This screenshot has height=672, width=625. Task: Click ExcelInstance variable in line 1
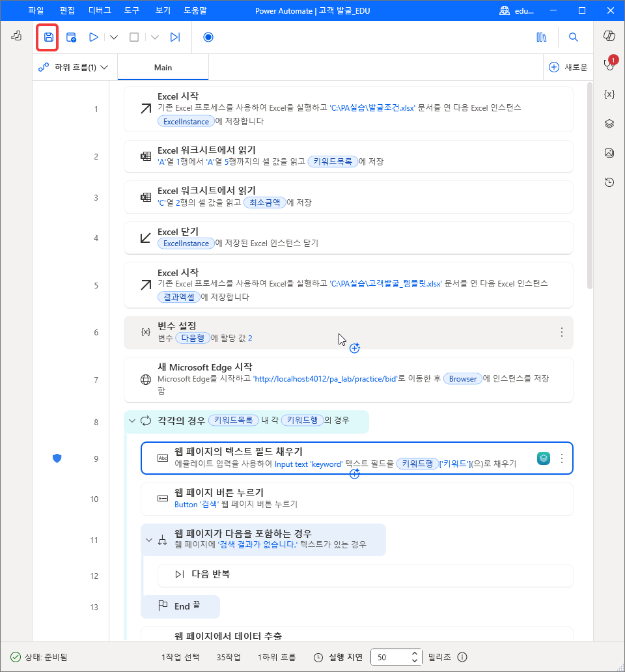[186, 121]
